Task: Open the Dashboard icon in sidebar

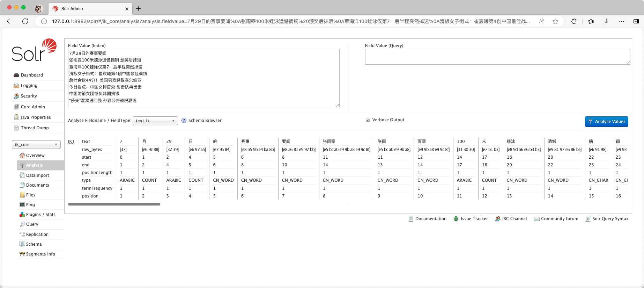Action: tap(16, 75)
